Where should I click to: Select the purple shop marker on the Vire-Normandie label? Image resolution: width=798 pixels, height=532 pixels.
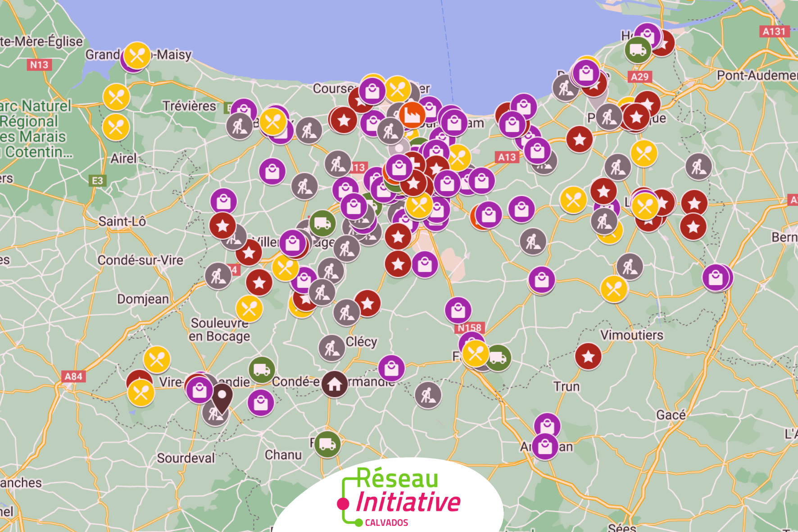[x=199, y=390]
